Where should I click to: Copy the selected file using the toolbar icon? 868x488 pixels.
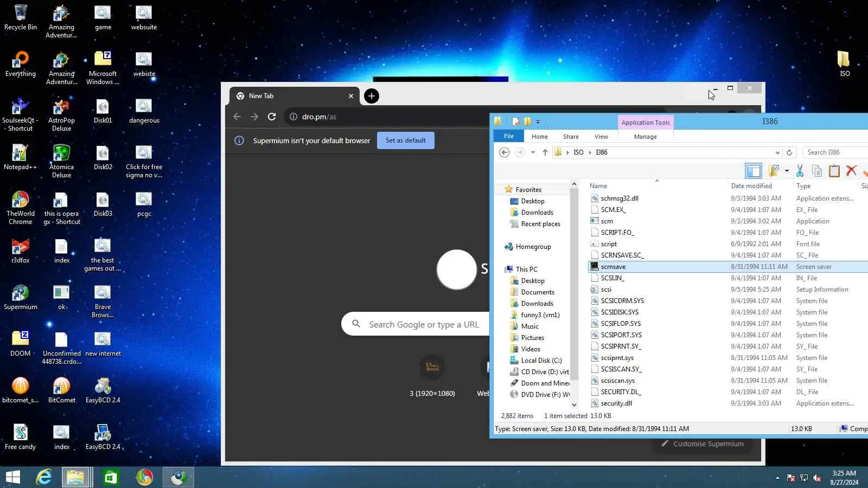coord(817,171)
